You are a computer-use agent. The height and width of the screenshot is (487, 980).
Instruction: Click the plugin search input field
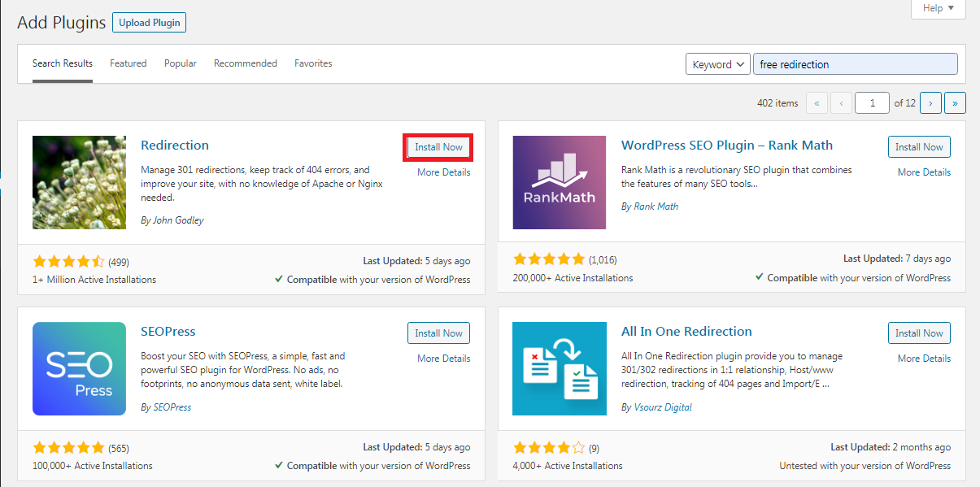855,64
